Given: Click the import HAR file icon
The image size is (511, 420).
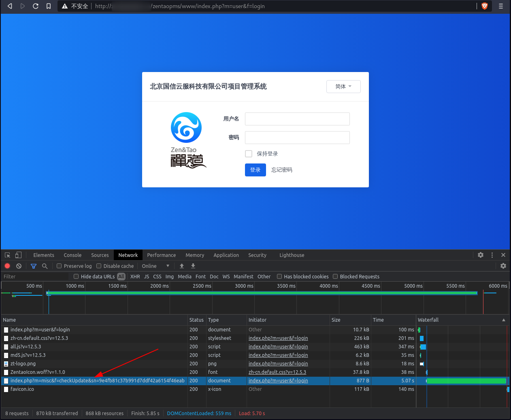Looking at the screenshot, I should (182, 266).
